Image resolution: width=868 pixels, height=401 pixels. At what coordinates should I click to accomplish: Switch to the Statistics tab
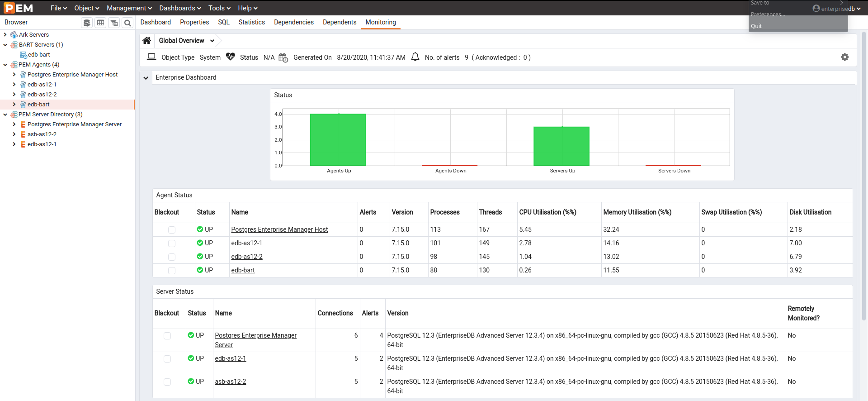[251, 22]
